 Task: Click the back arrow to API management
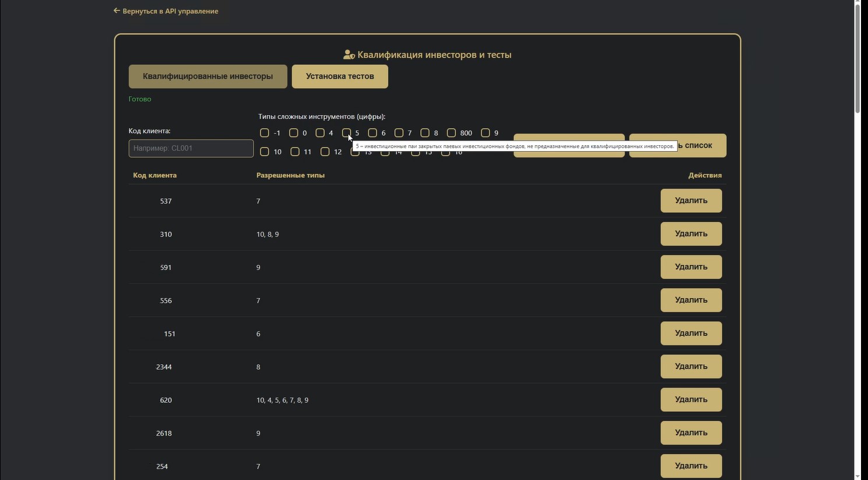(117, 10)
